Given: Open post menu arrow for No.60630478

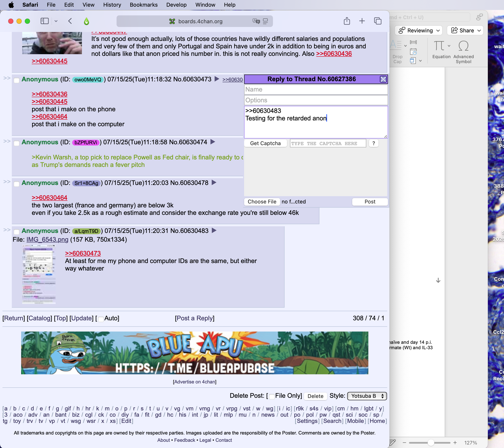Looking at the screenshot, I should 214,183.
